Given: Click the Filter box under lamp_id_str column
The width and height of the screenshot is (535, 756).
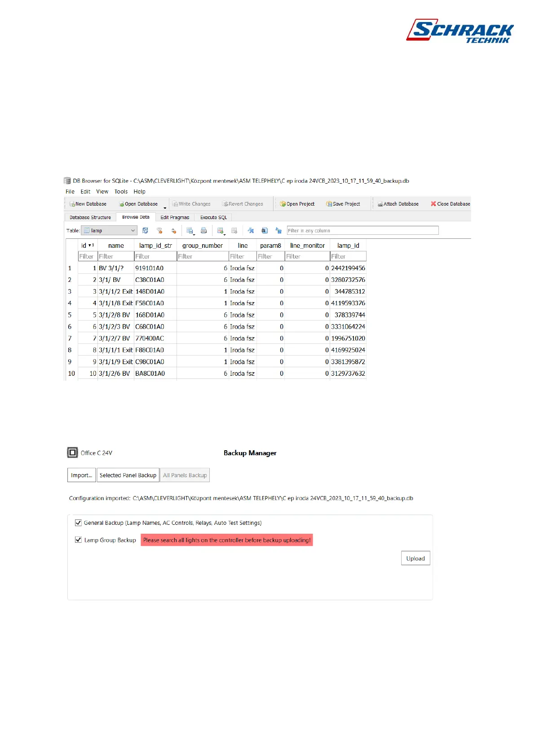Looking at the screenshot, I should [155, 256].
